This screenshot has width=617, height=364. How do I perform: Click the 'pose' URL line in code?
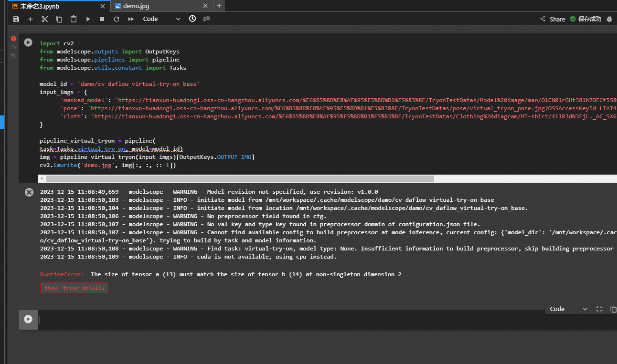coord(338,108)
